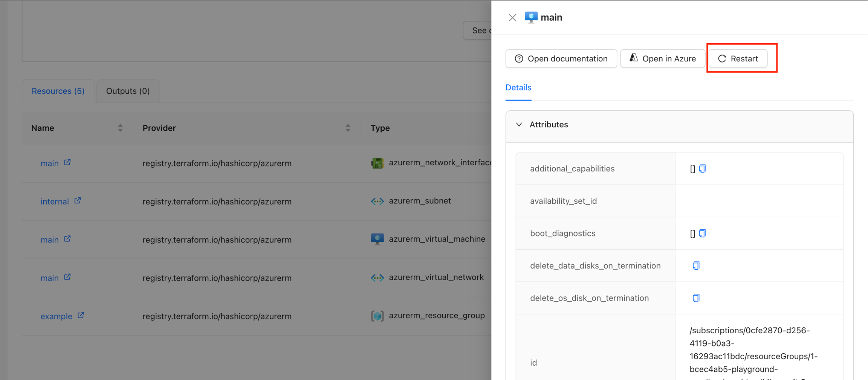Click the azurerm_resource_group type icon
Viewport: 868px width, 380px height.
coord(377,316)
